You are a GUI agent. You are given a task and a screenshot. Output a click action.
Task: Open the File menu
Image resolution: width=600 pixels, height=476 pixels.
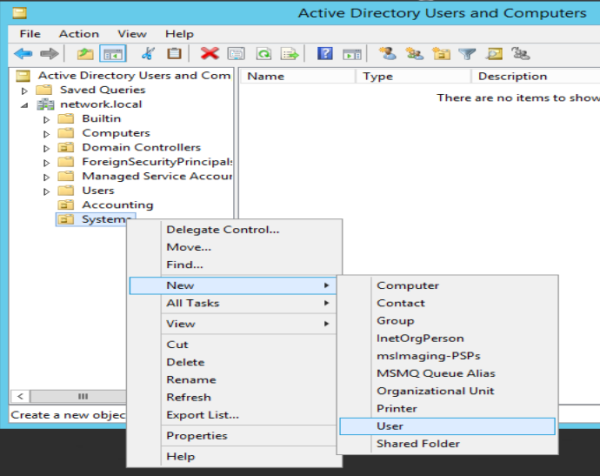(x=30, y=34)
